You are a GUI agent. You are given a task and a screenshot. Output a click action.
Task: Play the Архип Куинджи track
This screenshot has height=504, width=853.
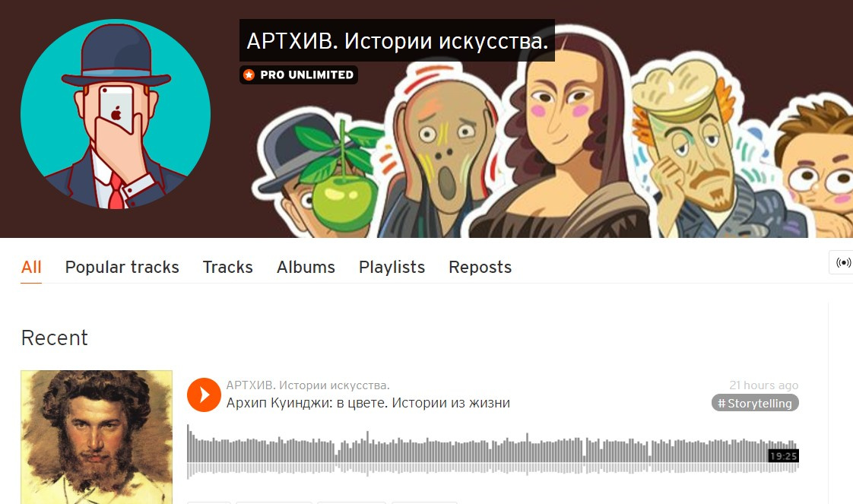[x=204, y=395]
